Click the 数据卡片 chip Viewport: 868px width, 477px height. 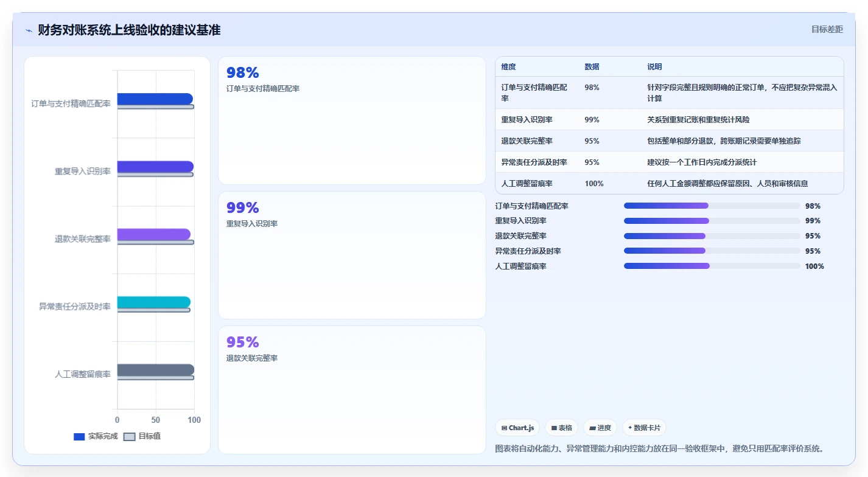click(644, 428)
